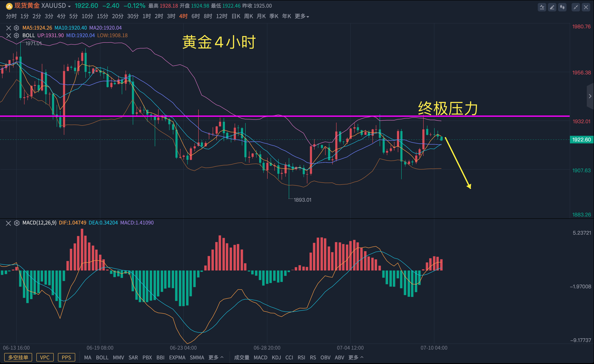Image resolution: width=594 pixels, height=364 pixels.
Task: Click the collapse fullscreen arrows icon
Action: (576, 7)
